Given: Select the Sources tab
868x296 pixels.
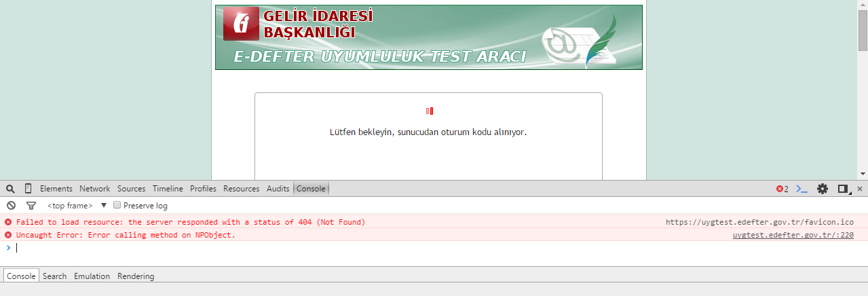Looking at the screenshot, I should click(131, 189).
